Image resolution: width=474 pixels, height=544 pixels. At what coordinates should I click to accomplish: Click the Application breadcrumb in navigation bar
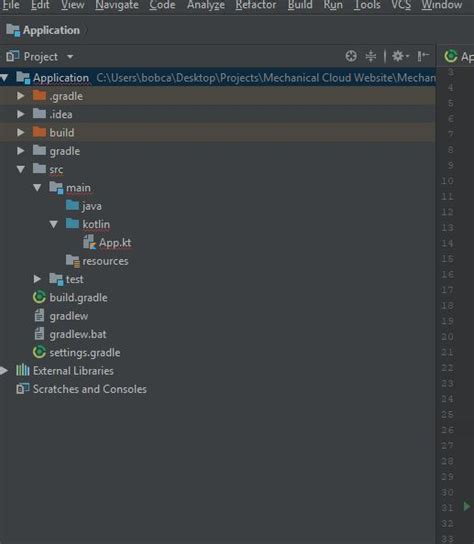tap(43, 30)
